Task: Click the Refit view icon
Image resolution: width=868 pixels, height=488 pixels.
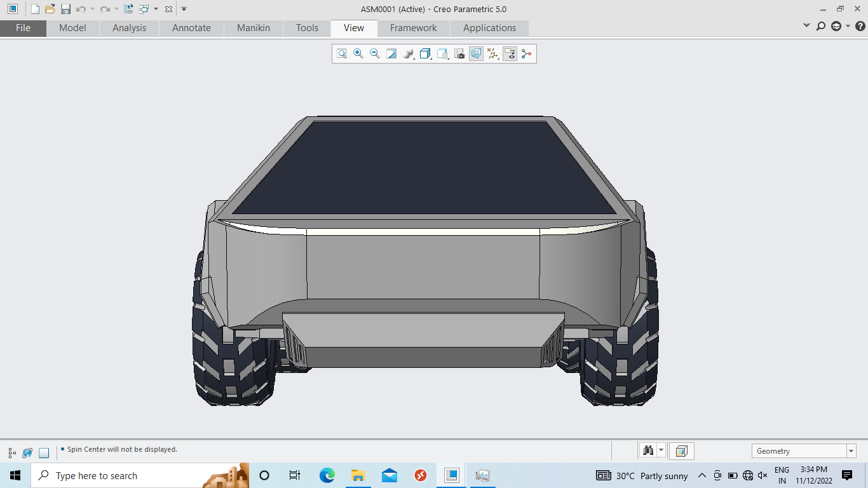Action: click(342, 54)
